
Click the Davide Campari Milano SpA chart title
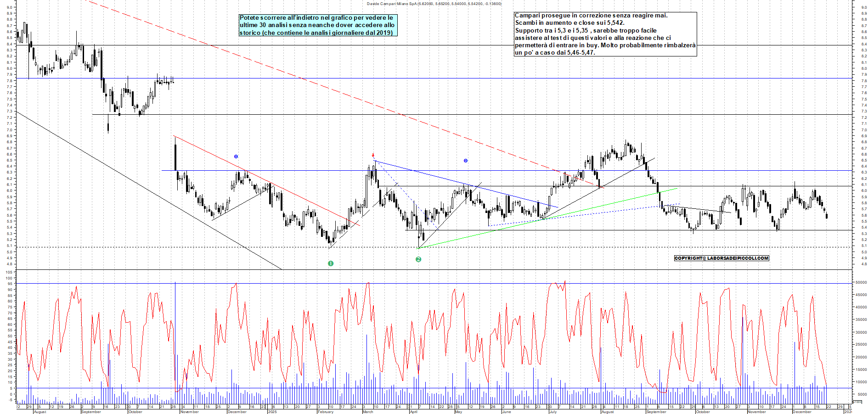click(434, 4)
